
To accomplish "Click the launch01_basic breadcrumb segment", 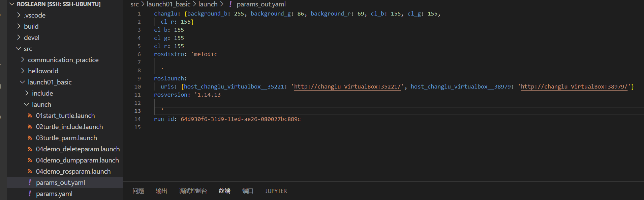I will pyautogui.click(x=168, y=4).
